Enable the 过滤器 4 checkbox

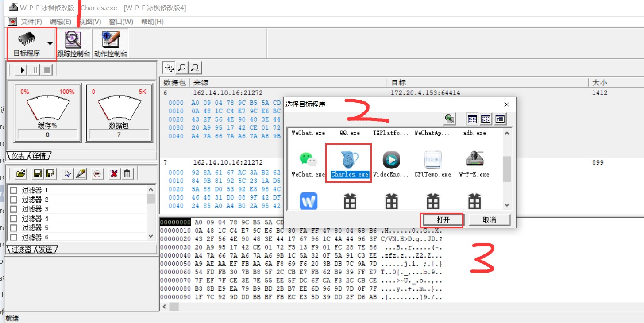[x=14, y=219]
